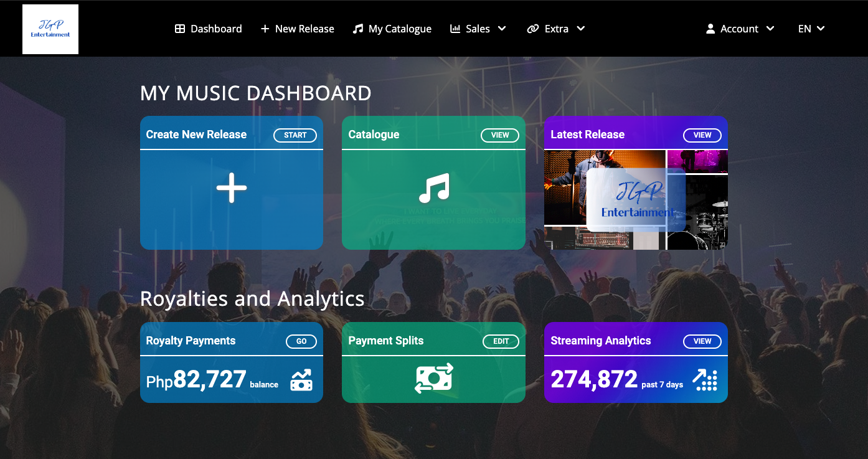Open the EN language selector
Screen dimensions: 868x459
coord(811,28)
